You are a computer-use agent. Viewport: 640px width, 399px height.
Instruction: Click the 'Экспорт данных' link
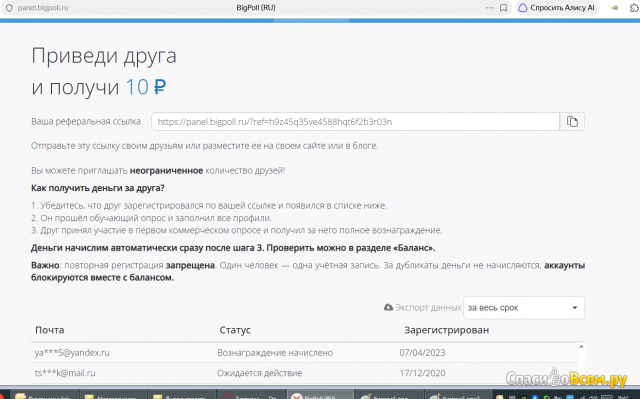click(x=428, y=308)
